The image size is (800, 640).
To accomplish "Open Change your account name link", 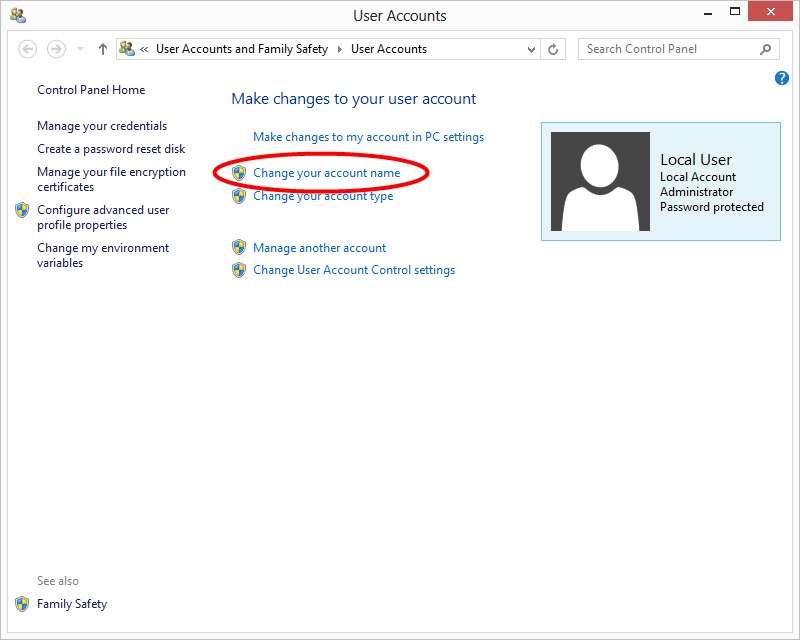I will click(326, 173).
